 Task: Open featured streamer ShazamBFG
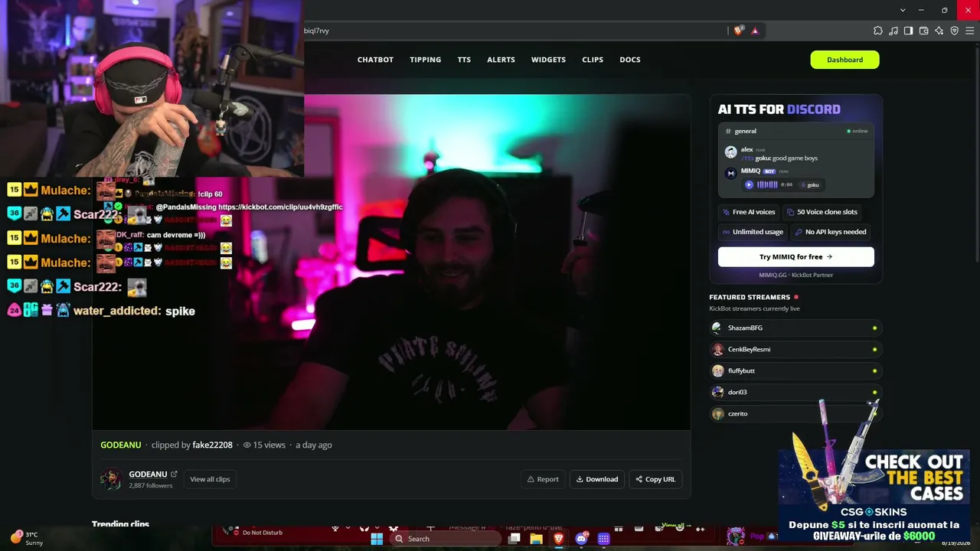pyautogui.click(x=795, y=328)
